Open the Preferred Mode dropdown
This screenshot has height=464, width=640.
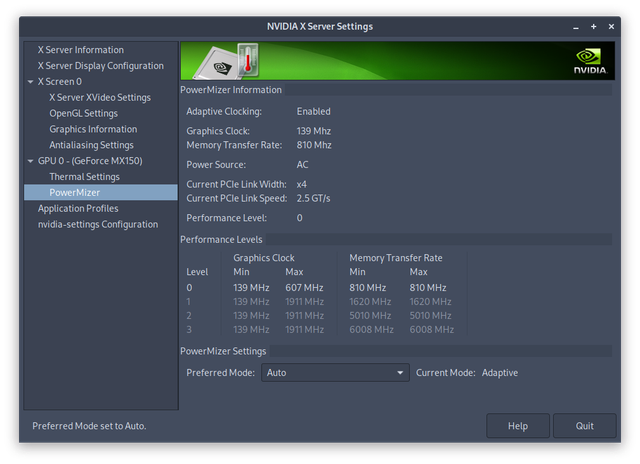click(x=335, y=373)
